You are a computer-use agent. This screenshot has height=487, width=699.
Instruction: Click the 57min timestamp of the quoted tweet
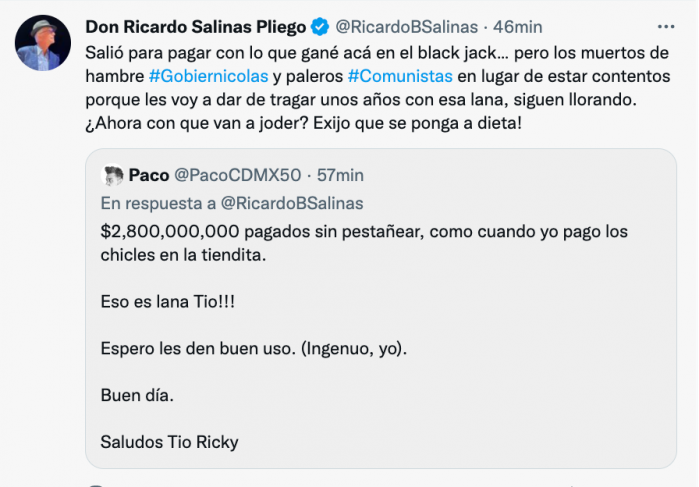(340, 176)
